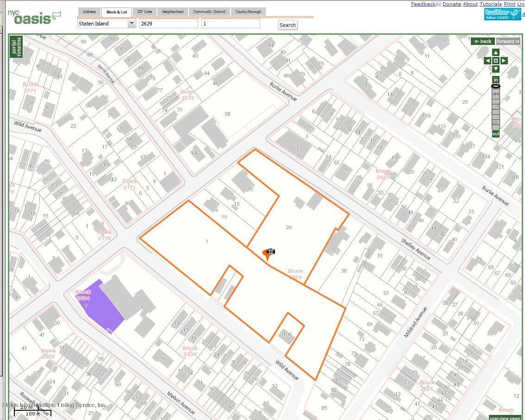
Task: Open the Staten Island borough dropdown
Action: (106, 24)
